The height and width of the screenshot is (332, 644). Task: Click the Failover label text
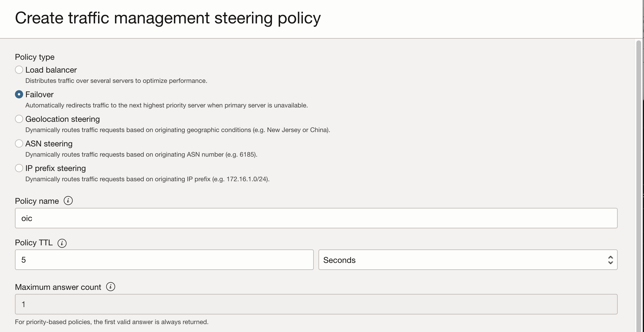click(39, 95)
